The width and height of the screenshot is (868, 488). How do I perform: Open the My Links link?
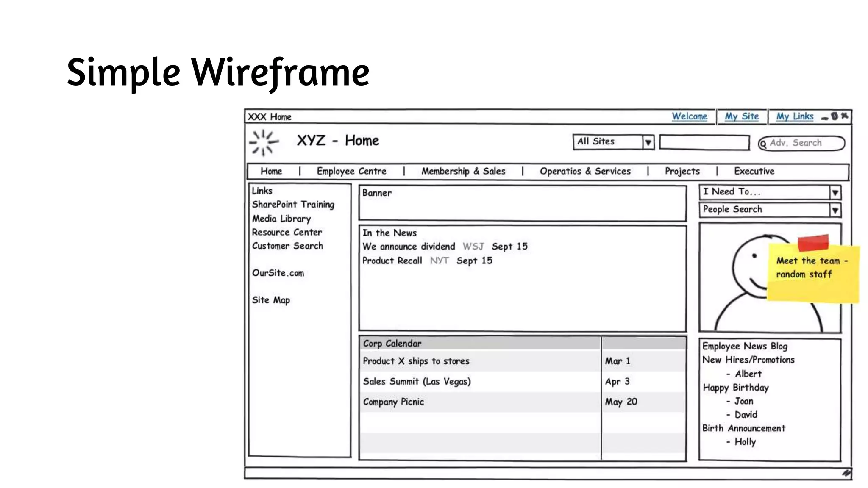(x=795, y=116)
